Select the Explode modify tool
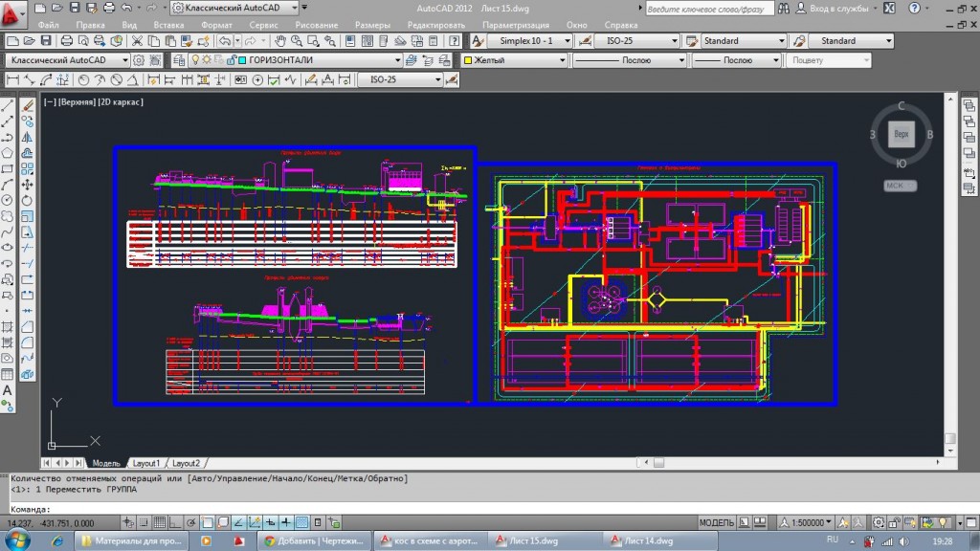This screenshot has width=980, height=551. [x=27, y=374]
